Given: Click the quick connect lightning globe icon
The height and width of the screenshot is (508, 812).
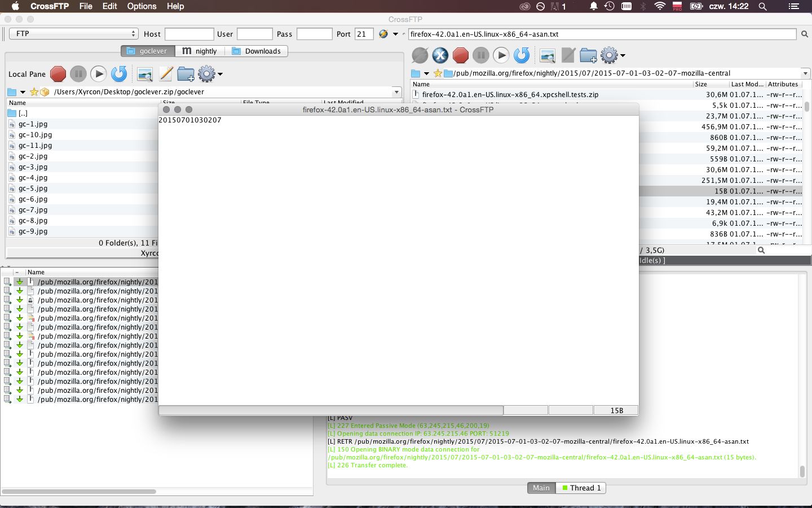Looking at the screenshot, I should point(383,34).
